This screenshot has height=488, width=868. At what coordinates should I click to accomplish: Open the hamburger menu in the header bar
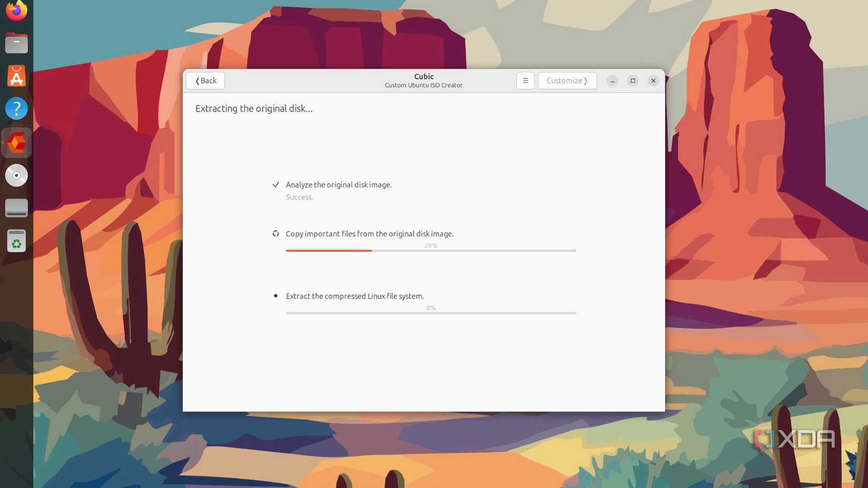pyautogui.click(x=525, y=80)
